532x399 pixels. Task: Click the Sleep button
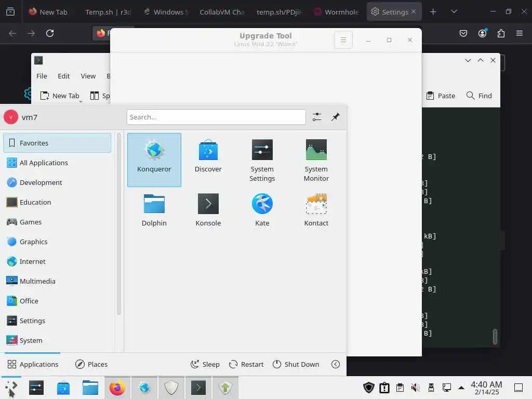(205, 364)
